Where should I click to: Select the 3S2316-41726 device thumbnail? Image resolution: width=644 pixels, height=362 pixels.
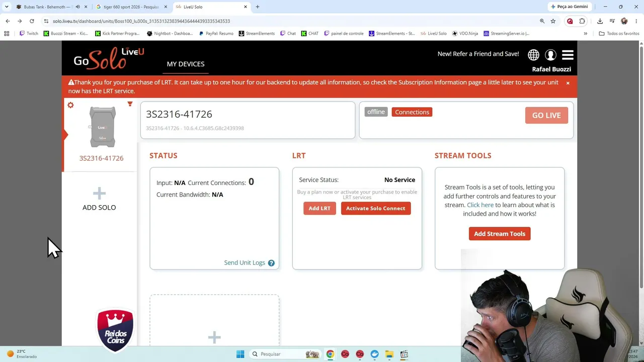pos(102,127)
